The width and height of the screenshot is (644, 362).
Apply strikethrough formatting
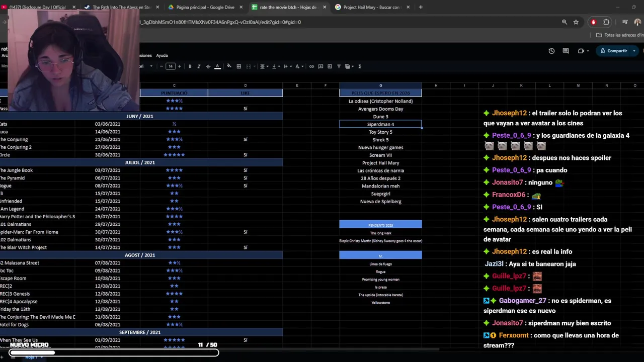point(208,66)
